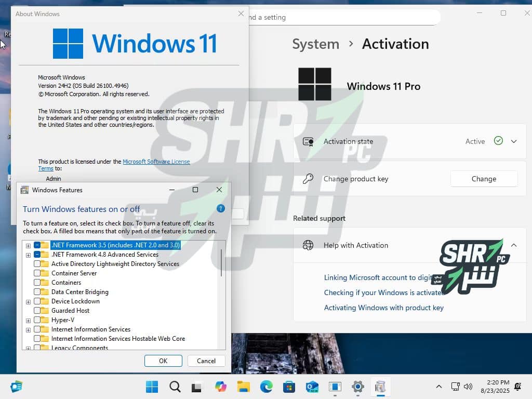Open Microsoft Store from the taskbar
The image size is (532, 399).
pyautogui.click(x=289, y=387)
